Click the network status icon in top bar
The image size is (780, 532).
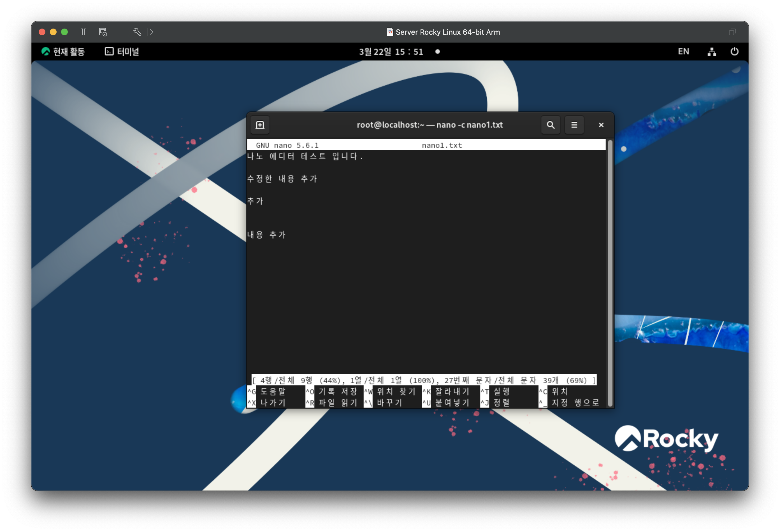pos(712,52)
